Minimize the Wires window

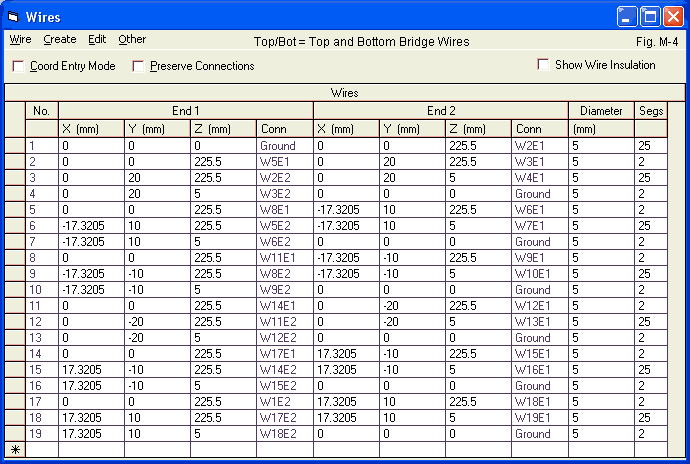point(626,16)
